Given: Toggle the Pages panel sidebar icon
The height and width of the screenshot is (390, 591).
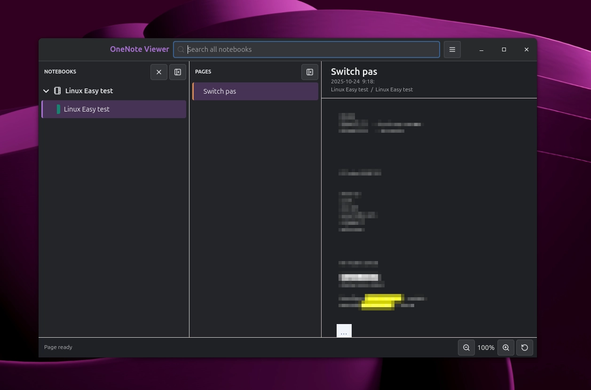Looking at the screenshot, I should [x=309, y=72].
